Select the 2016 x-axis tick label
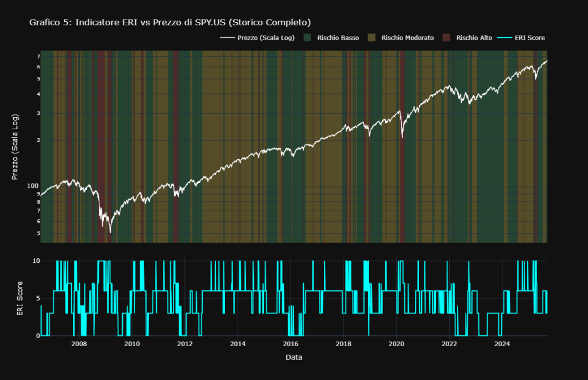Image resolution: width=588 pixels, height=380 pixels. coord(291,344)
